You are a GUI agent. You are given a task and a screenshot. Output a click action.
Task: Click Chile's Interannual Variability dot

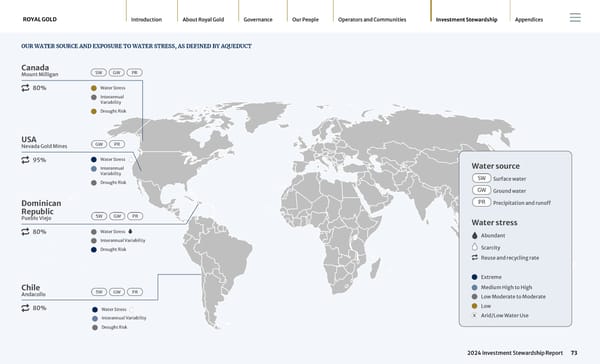click(x=95, y=318)
